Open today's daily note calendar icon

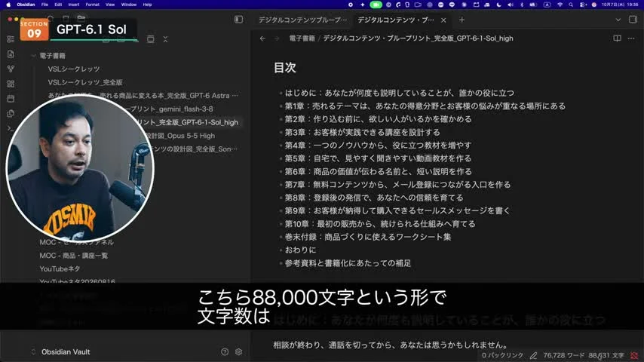pyautogui.click(x=11, y=99)
